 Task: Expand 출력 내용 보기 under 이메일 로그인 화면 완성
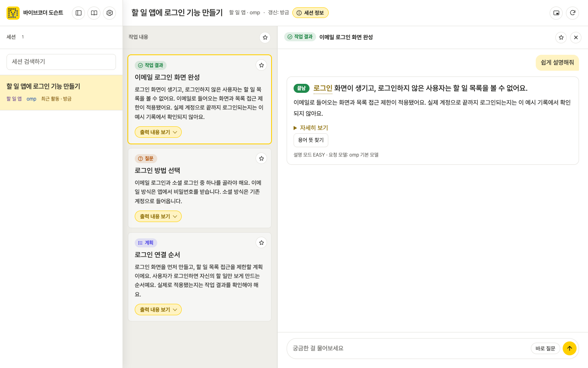[x=158, y=132]
